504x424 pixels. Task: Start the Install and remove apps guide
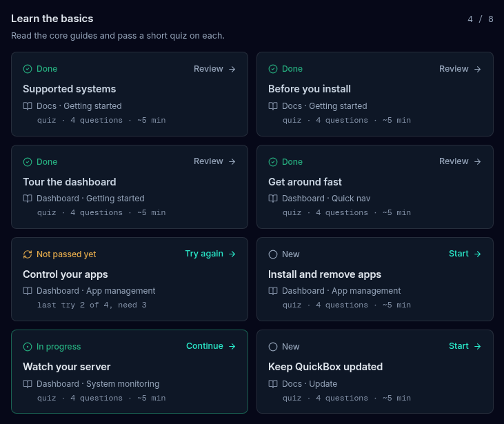(x=465, y=254)
